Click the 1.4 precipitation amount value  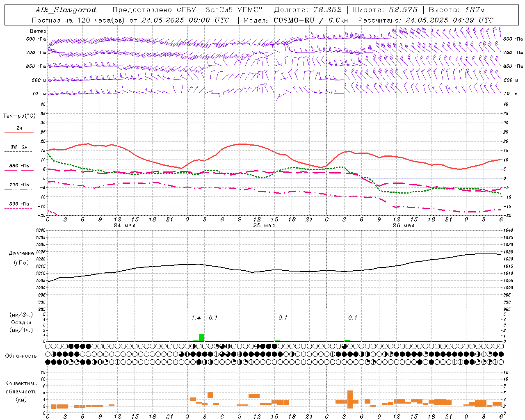(196, 318)
